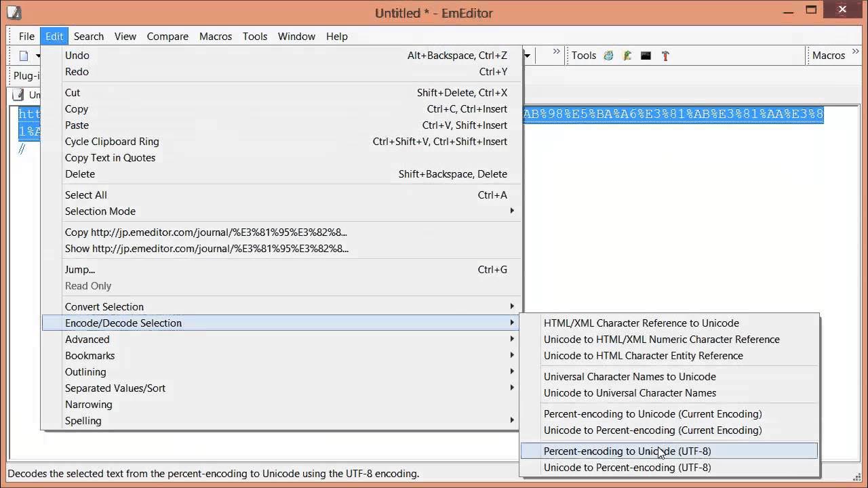Open the View menu

pyautogui.click(x=125, y=36)
